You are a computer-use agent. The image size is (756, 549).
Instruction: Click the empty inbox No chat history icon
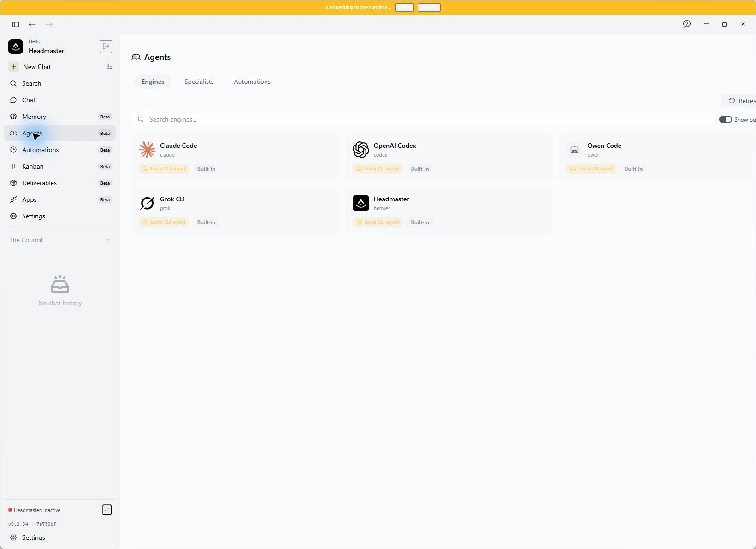[x=60, y=285]
